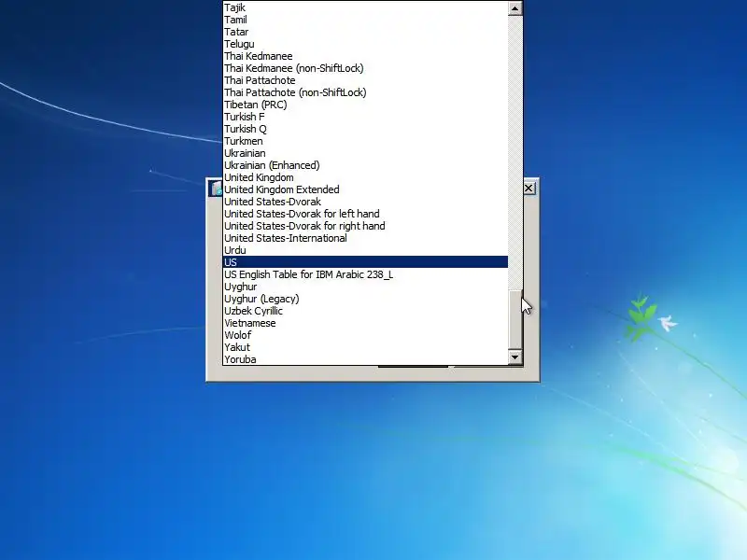Choose Telugu from the list
747x560 pixels.
365,44
